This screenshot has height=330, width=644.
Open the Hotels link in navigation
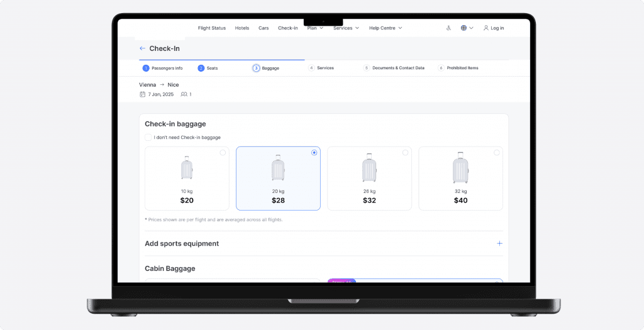242,28
